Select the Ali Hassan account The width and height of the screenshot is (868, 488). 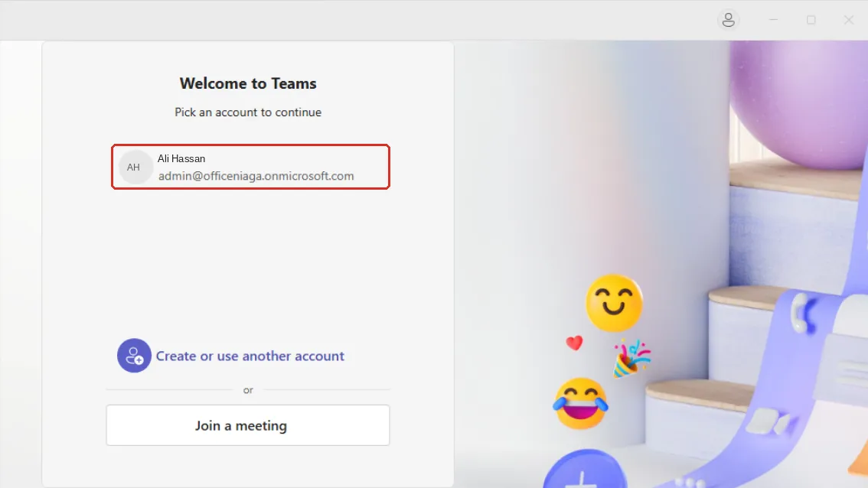click(x=250, y=167)
